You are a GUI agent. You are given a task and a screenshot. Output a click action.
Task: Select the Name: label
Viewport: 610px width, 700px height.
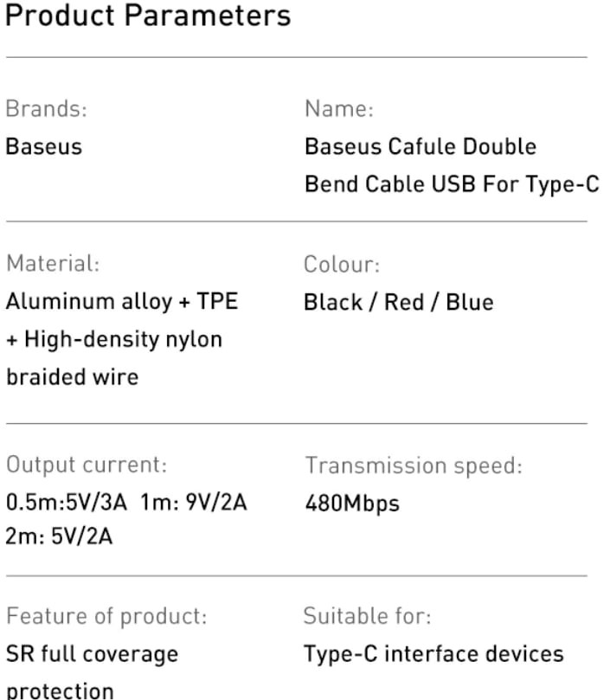(339, 108)
